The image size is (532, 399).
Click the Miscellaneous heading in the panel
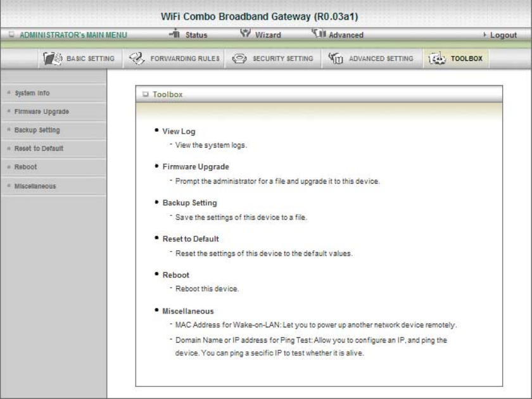coord(188,311)
